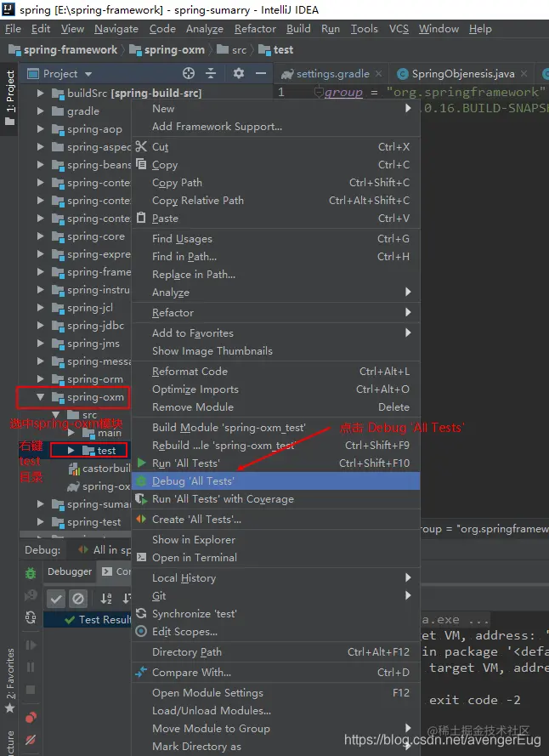The image size is (549, 756).
Task: Click the test breadcrumb
Action: pos(276,49)
